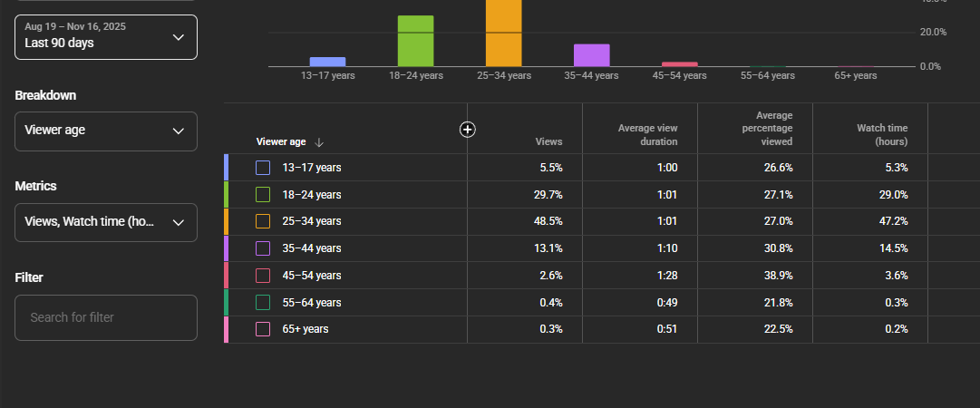980x408 pixels.
Task: Click the purple 35–44 years chart bar
Action: 592,55
